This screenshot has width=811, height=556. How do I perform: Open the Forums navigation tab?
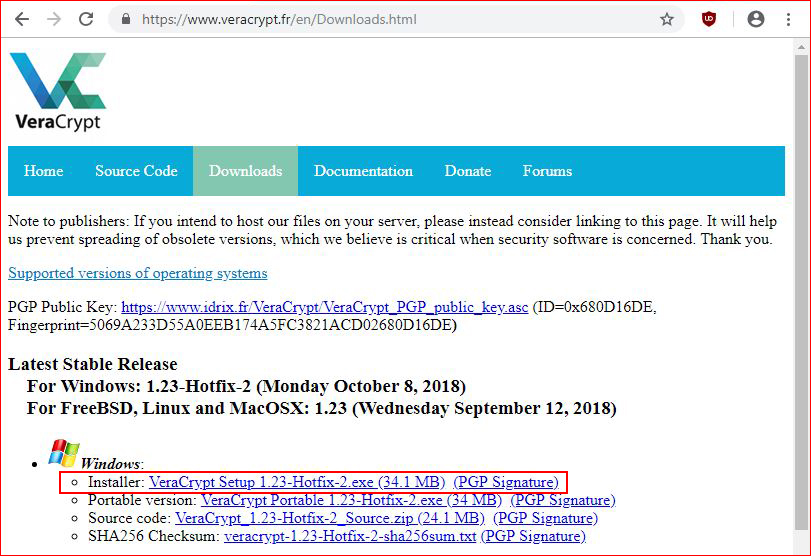click(547, 171)
